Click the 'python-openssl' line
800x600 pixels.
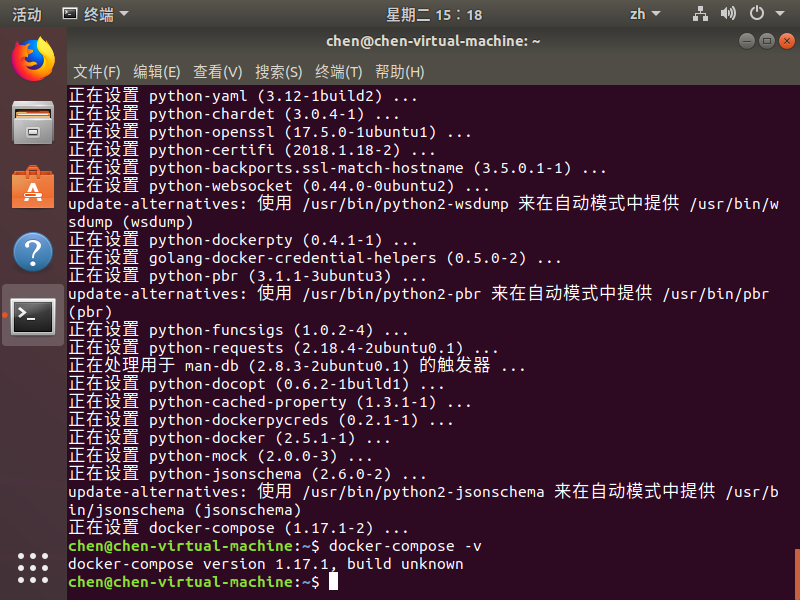[x=270, y=132]
